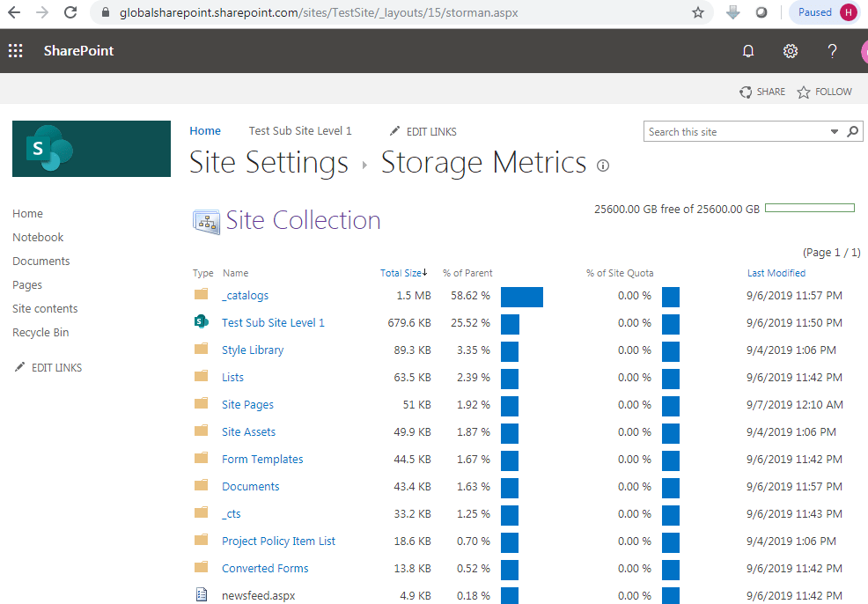This screenshot has width=868, height=604.
Task: Open the Style Library link
Action: pos(253,350)
